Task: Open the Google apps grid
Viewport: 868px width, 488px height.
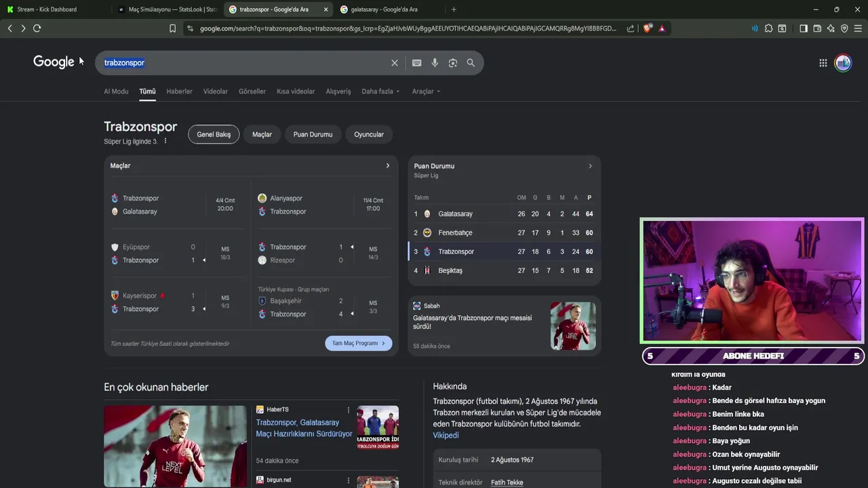Action: pyautogui.click(x=823, y=63)
